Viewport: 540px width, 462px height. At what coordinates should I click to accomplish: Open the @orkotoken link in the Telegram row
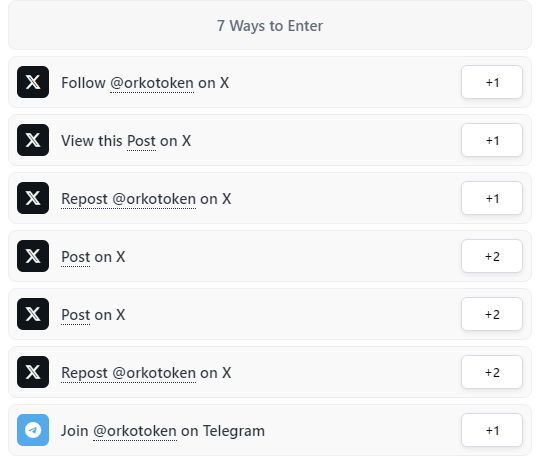point(135,431)
